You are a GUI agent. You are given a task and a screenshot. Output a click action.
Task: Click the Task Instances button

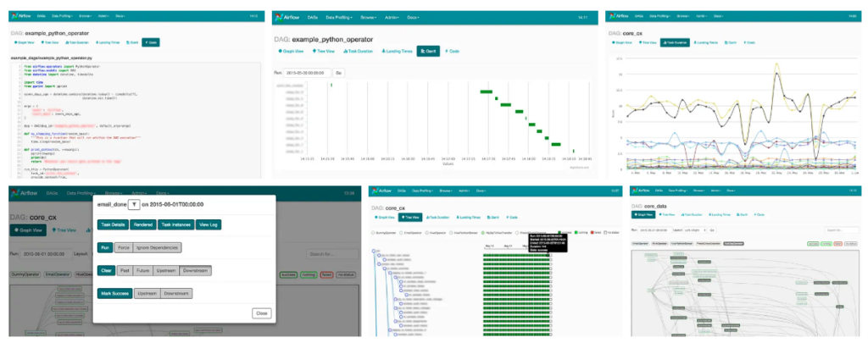tap(176, 224)
